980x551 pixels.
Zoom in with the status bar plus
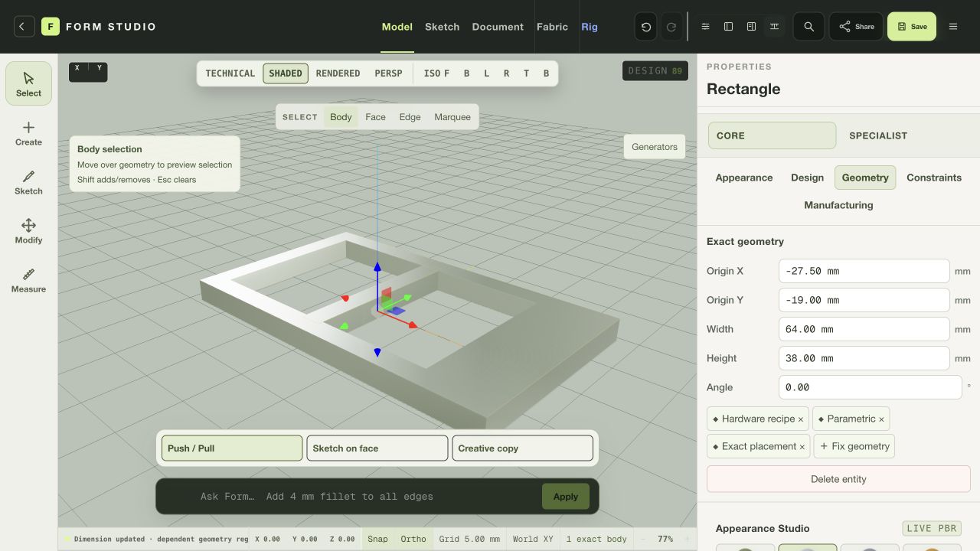coord(687,539)
